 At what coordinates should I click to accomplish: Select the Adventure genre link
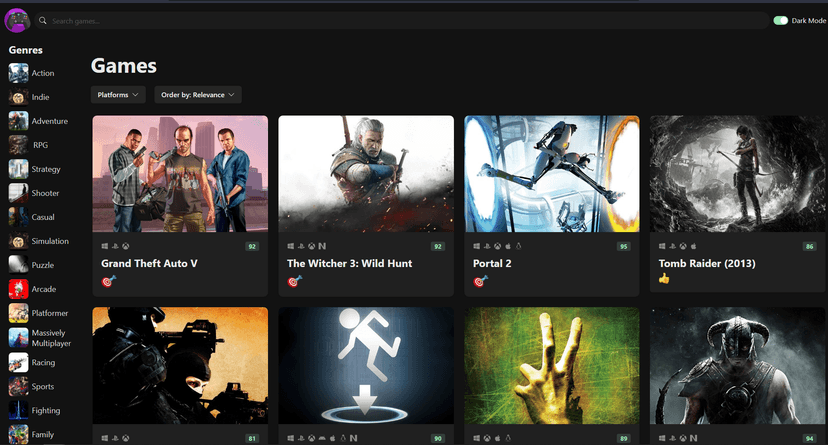pyautogui.click(x=50, y=121)
